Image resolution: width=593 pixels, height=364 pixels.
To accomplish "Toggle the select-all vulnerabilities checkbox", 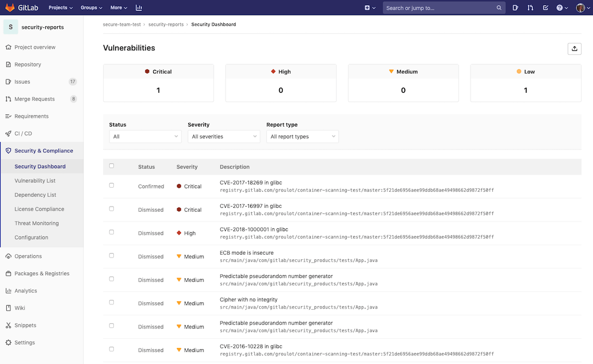I will tap(112, 166).
